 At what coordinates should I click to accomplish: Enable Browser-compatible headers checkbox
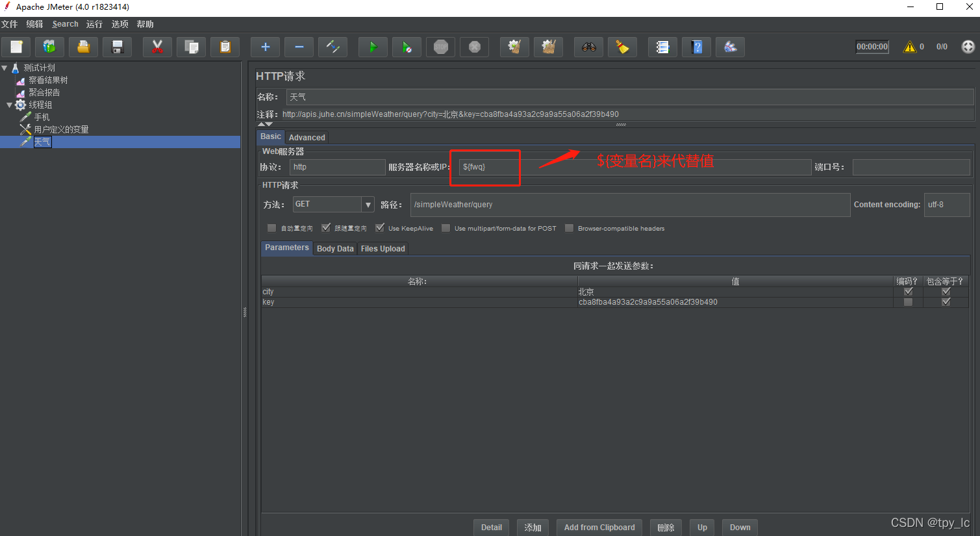point(569,228)
